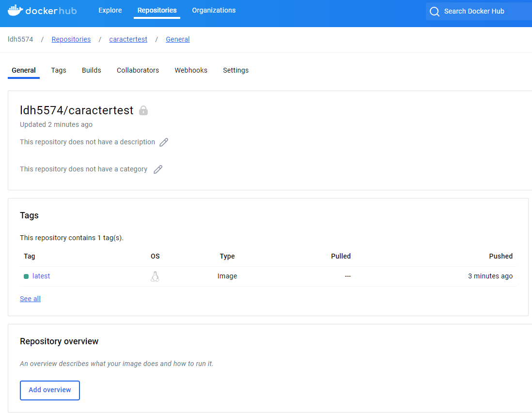This screenshot has width=532, height=413.
Task: Click the ldh5574/caractertest repository title
Action: click(77, 110)
